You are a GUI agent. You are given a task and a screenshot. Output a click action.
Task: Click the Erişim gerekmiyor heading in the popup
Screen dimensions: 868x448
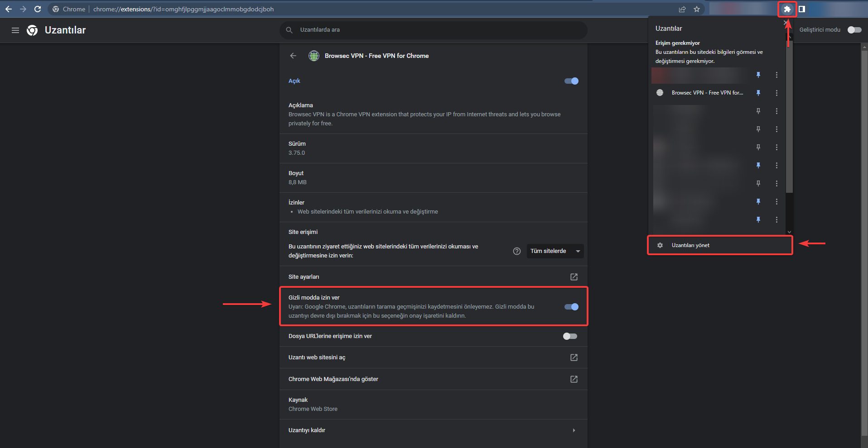coord(678,43)
